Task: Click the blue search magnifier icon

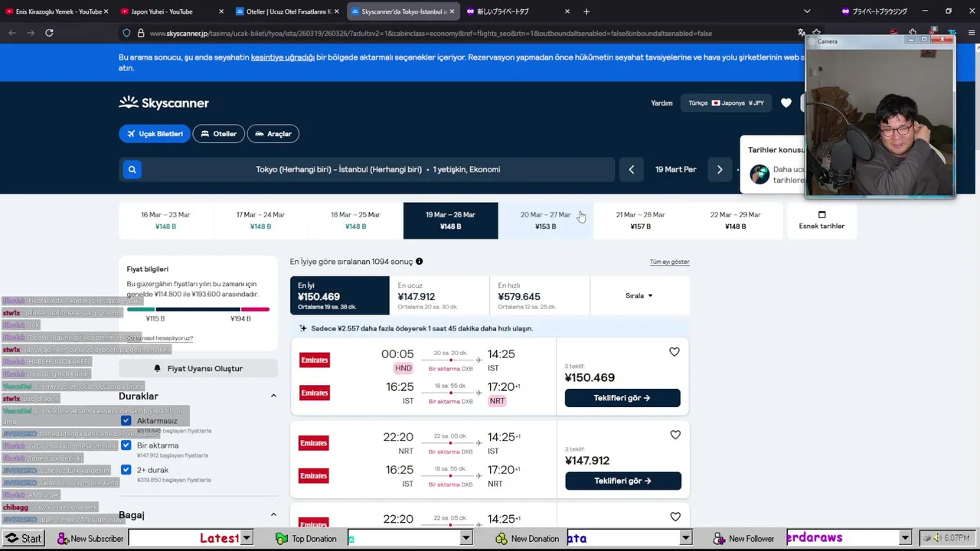Action: [132, 170]
